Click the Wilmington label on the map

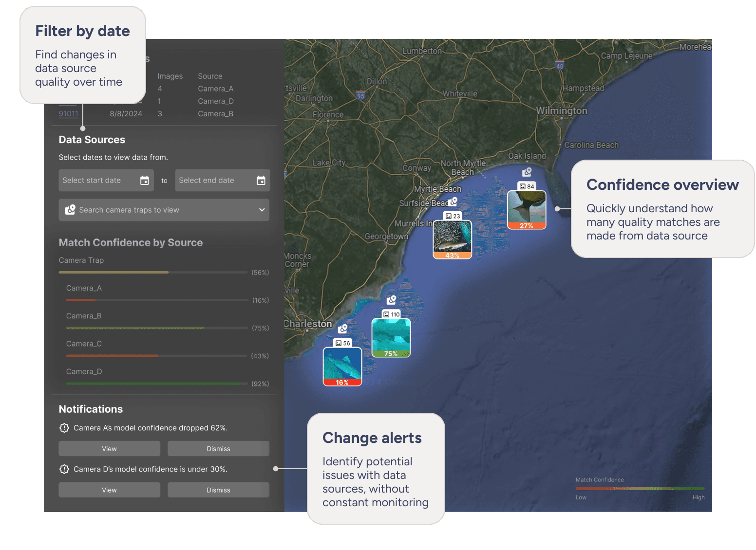(562, 111)
